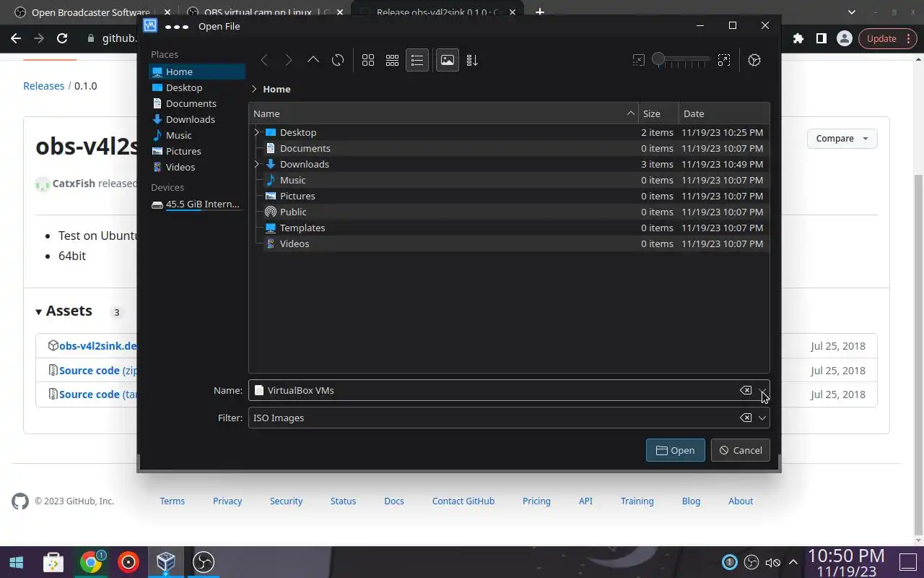This screenshot has height=578, width=924.
Task: Select Pictures in the Places panel
Action: coord(197,151)
